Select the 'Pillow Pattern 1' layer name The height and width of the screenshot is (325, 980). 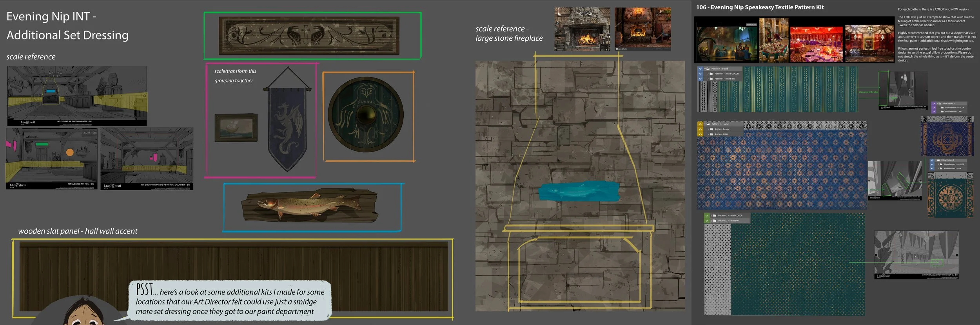949,104
